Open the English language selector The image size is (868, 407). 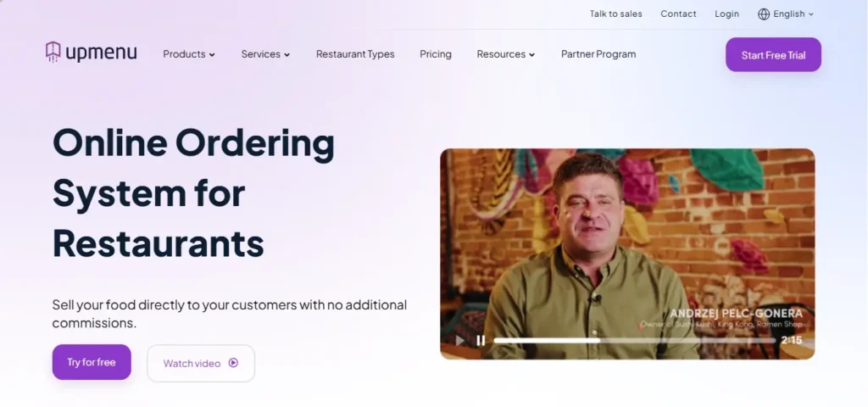[x=786, y=14]
